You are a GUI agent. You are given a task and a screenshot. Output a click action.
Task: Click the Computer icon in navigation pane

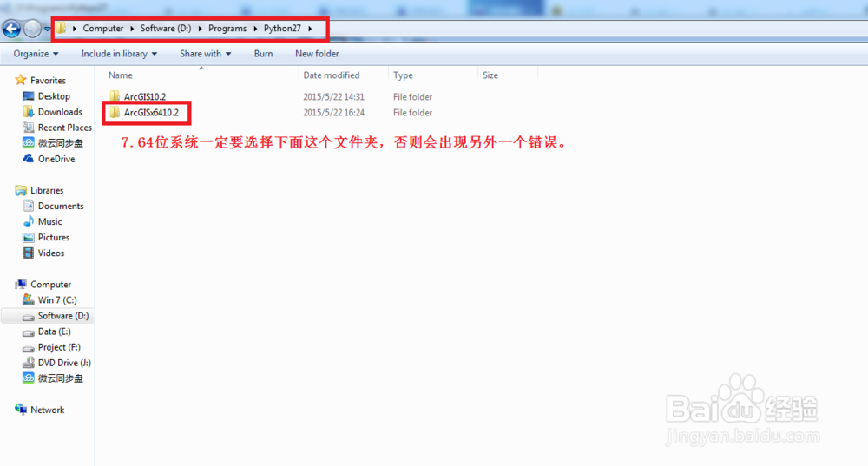tap(21, 284)
